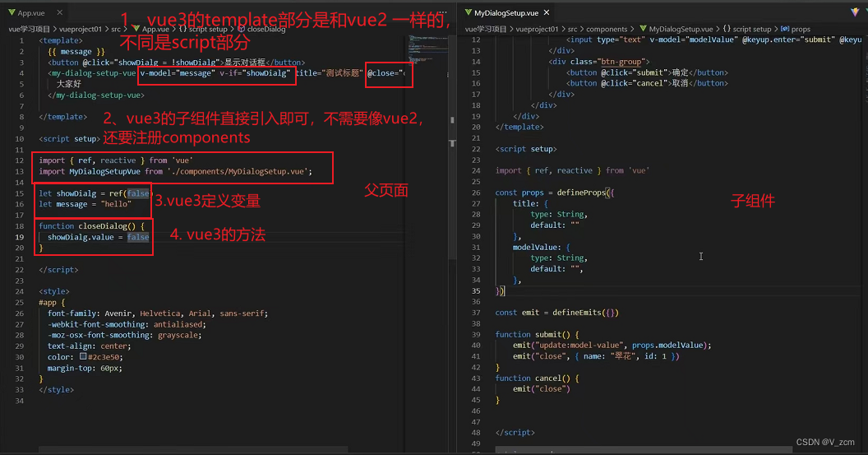Screen dimensions: 868x455
Task: Click the 'showDialg.value = false' line
Action: [98, 237]
